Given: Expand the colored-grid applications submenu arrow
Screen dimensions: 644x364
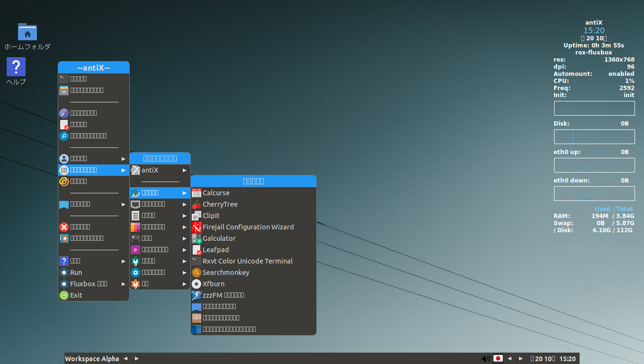Looking at the screenshot, I should point(124,170).
